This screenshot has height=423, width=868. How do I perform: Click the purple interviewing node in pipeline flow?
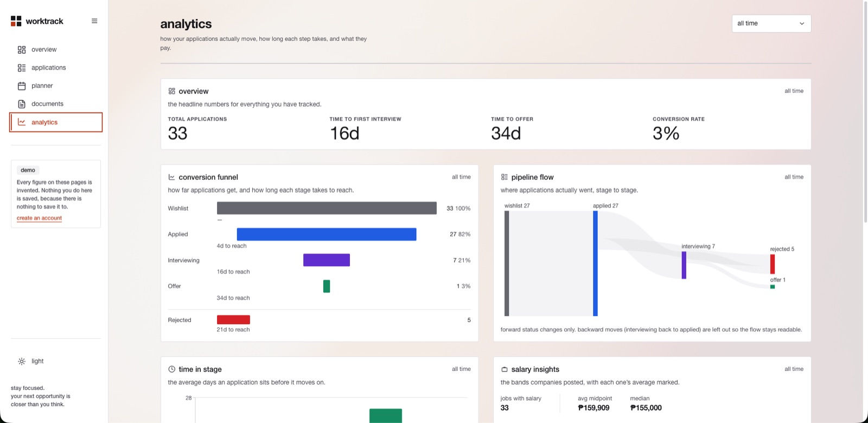684,265
